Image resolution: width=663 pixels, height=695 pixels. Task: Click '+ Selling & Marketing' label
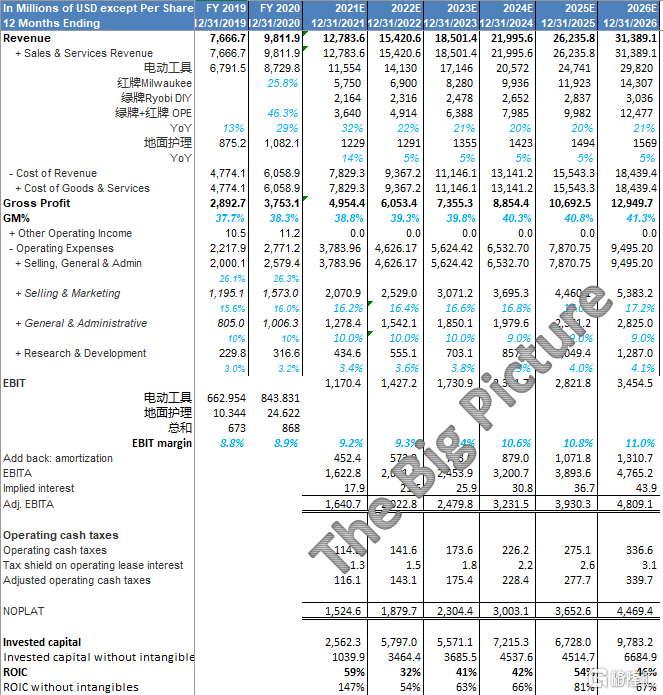tap(68, 293)
